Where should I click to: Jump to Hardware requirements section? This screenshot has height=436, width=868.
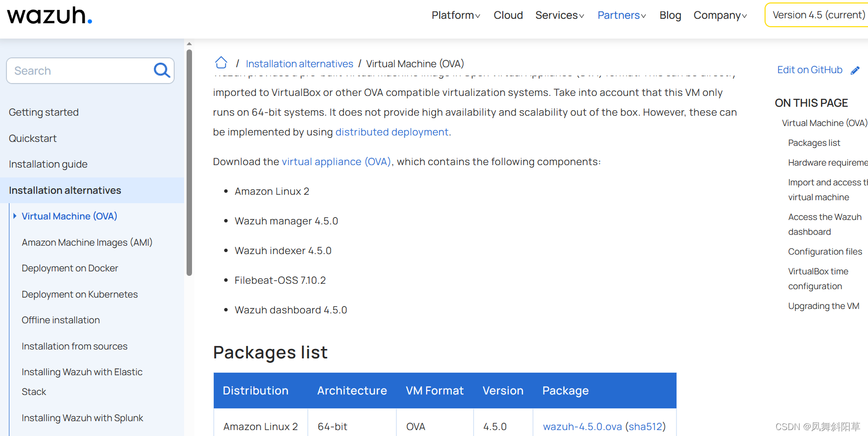[x=828, y=163]
